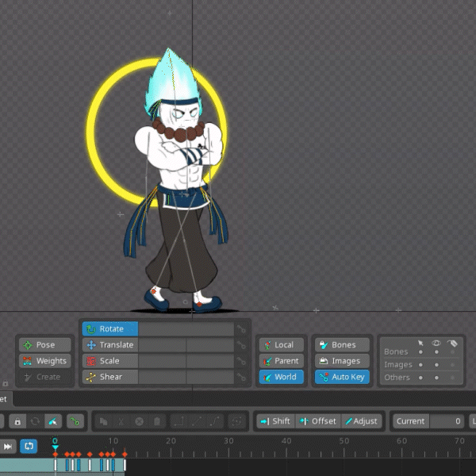The height and width of the screenshot is (476, 476).
Task: Click the Current frame label
Action: click(x=411, y=421)
